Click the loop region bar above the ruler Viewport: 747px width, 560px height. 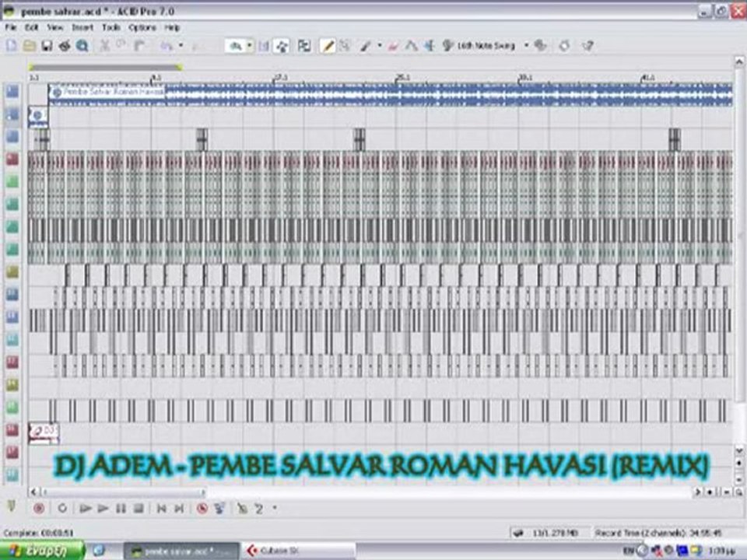coord(105,67)
